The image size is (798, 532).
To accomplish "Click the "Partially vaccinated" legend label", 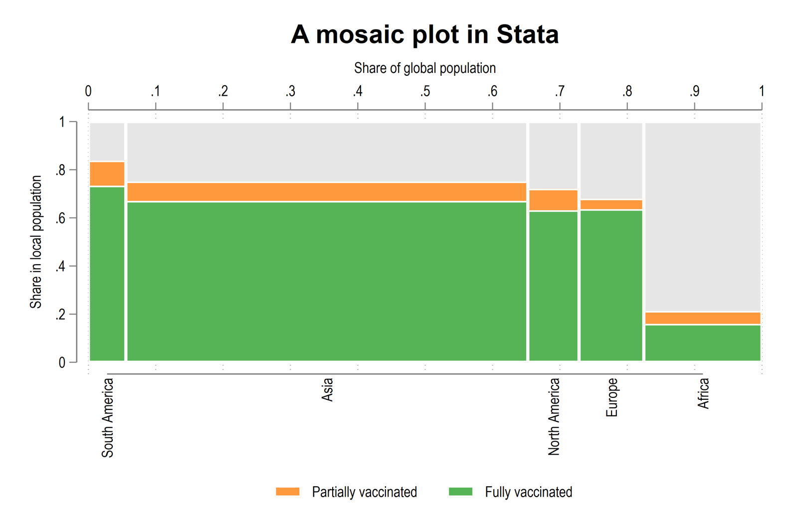I will point(364,492).
